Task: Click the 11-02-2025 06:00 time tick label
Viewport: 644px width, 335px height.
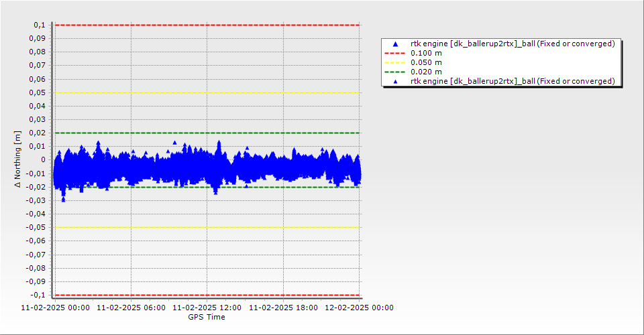Action: 131,308
